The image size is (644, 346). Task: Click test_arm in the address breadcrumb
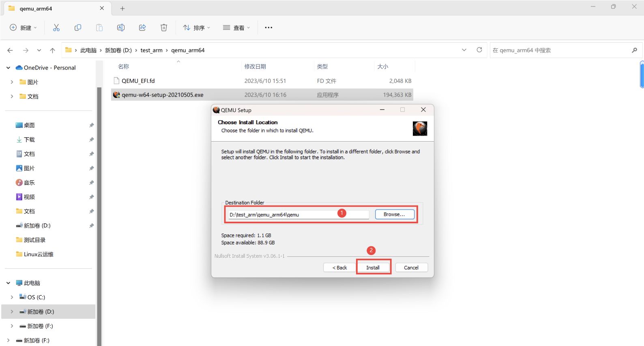click(151, 50)
